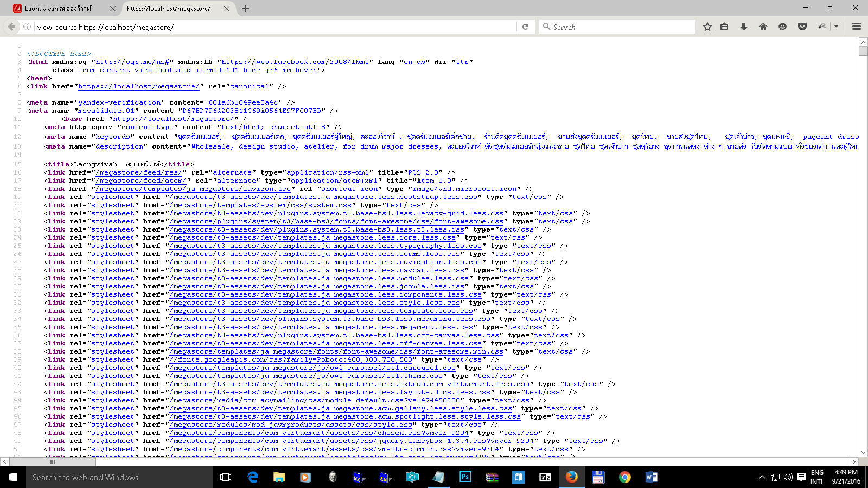868x488 pixels.
Task: Bookmark this page with the star icon
Action: pyautogui.click(x=707, y=27)
